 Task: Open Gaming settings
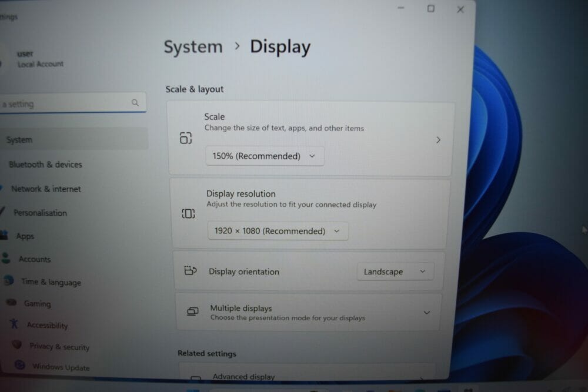(x=37, y=304)
